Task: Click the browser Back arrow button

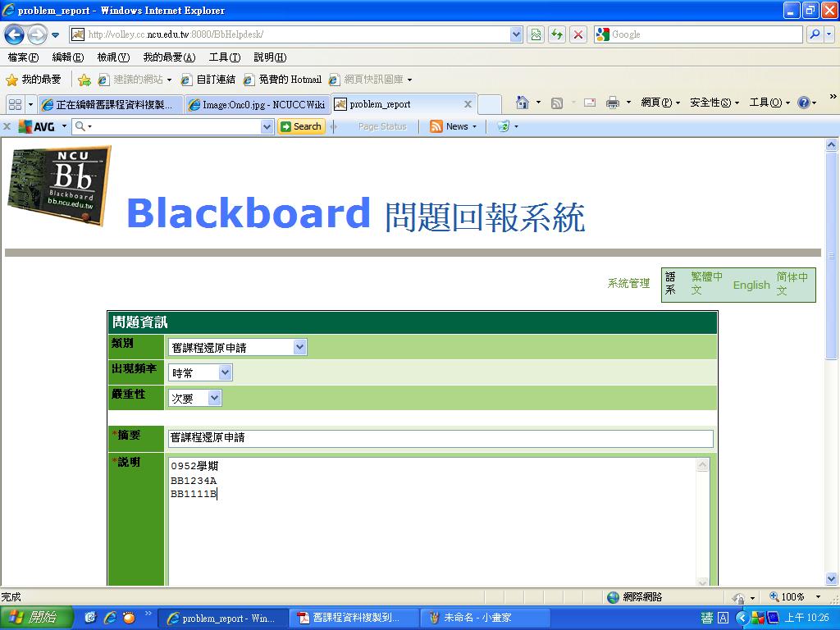Action: [14, 34]
